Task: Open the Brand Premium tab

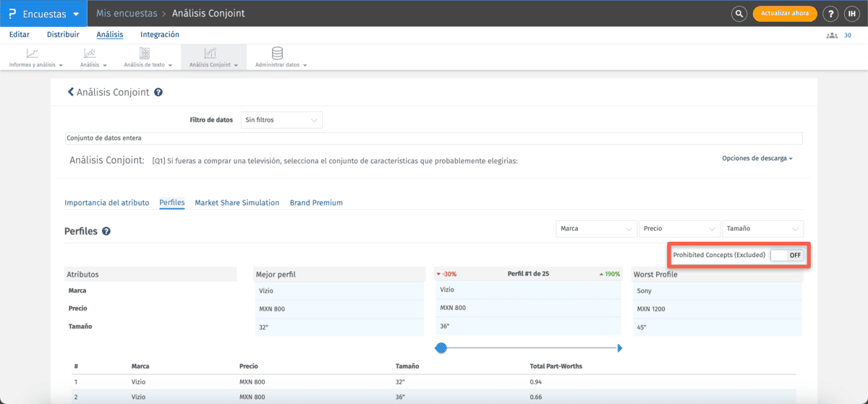Action: [x=316, y=203]
